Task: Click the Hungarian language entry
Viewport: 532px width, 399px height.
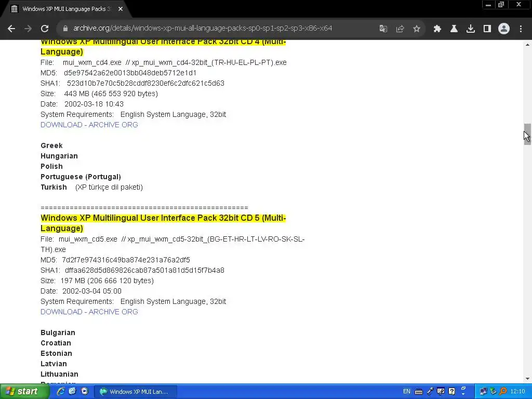Action: 59,156
